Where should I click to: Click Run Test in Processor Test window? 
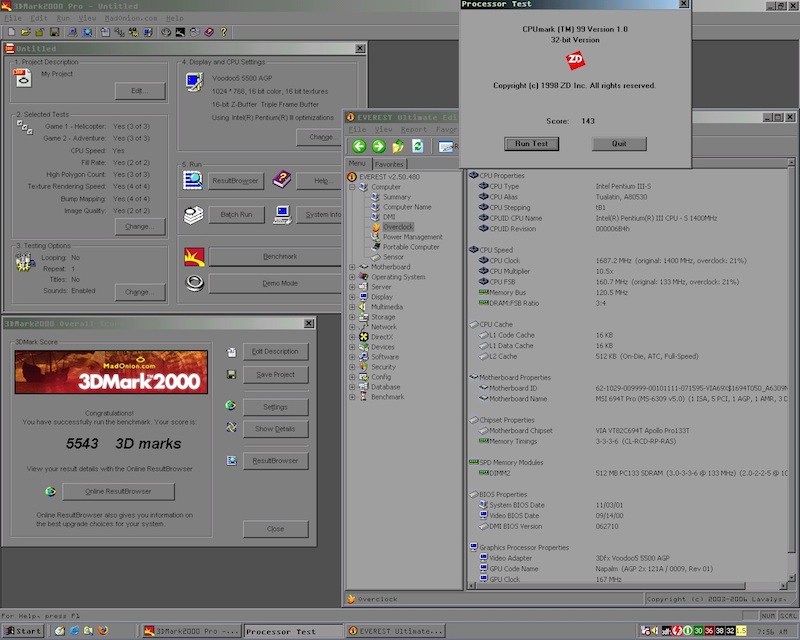click(x=531, y=144)
